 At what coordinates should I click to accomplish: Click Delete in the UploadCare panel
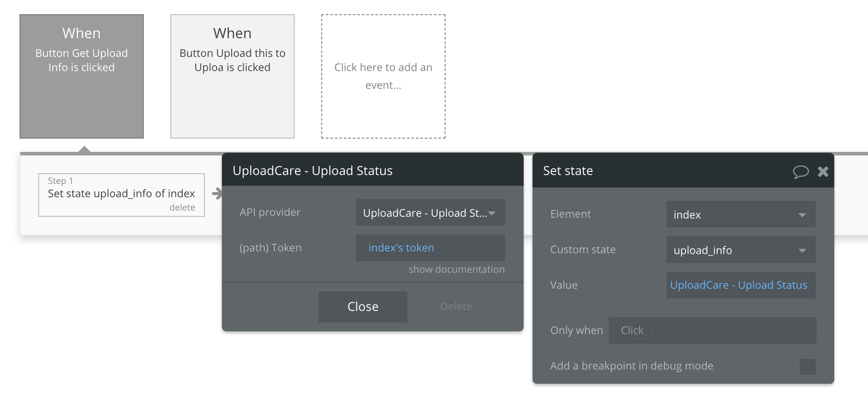456,306
